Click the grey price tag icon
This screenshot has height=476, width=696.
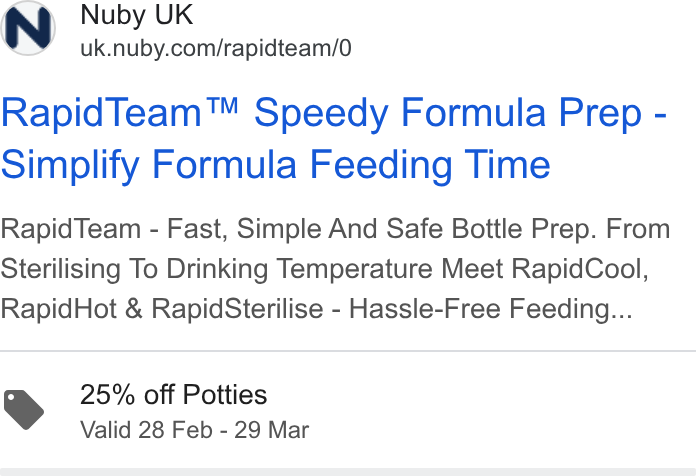click(24, 409)
